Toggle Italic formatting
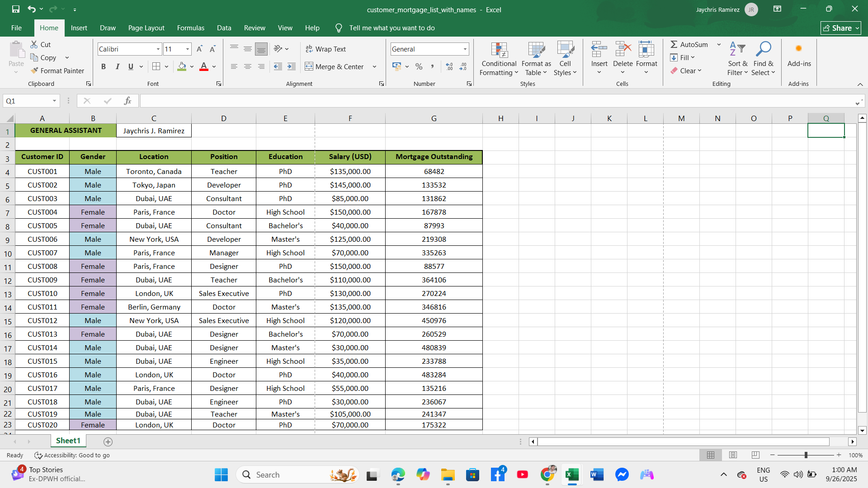Screen dimensions: 868x488 tap(117, 66)
